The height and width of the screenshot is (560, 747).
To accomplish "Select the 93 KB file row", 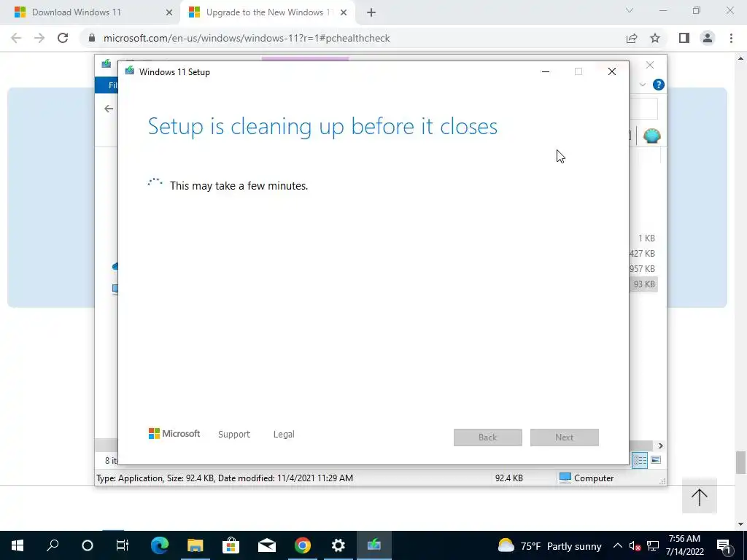I will tap(643, 284).
